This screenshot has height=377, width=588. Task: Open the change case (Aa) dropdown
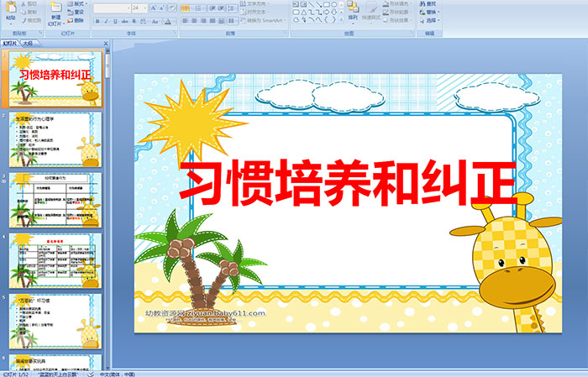pyautogui.click(x=155, y=21)
